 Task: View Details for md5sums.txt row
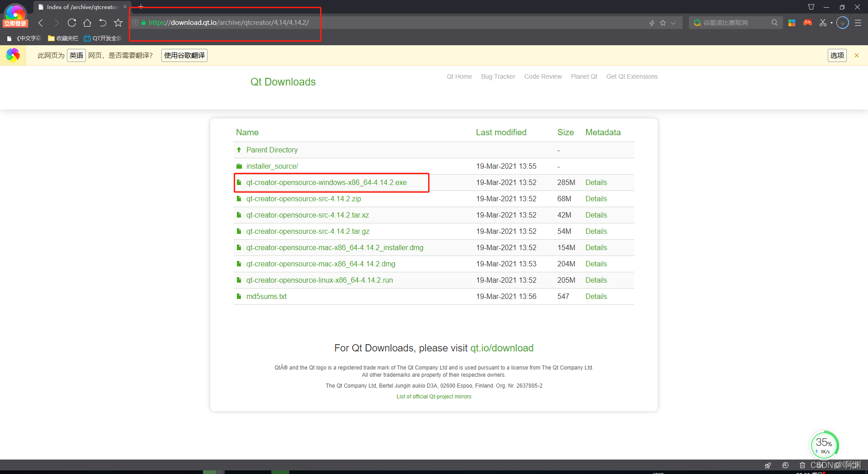596,297
